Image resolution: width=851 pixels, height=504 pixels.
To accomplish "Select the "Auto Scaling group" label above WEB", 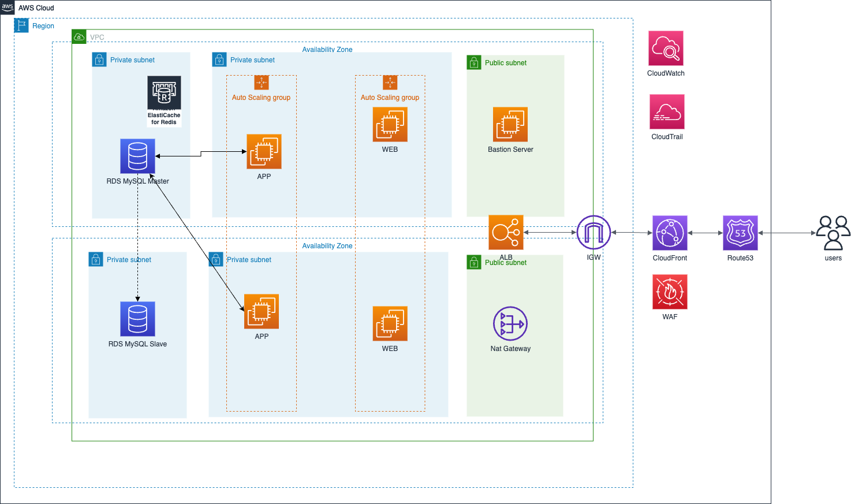I will pos(390,98).
